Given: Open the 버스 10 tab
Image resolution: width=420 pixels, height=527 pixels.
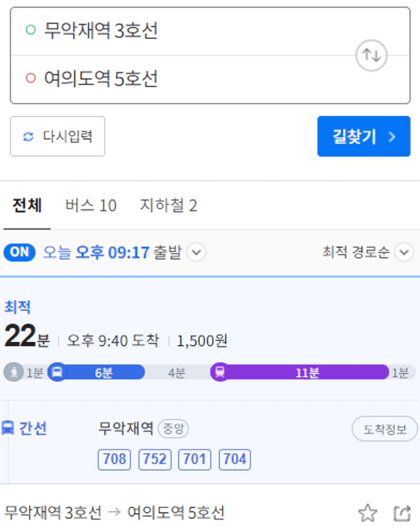Looking at the screenshot, I should pos(91,205).
